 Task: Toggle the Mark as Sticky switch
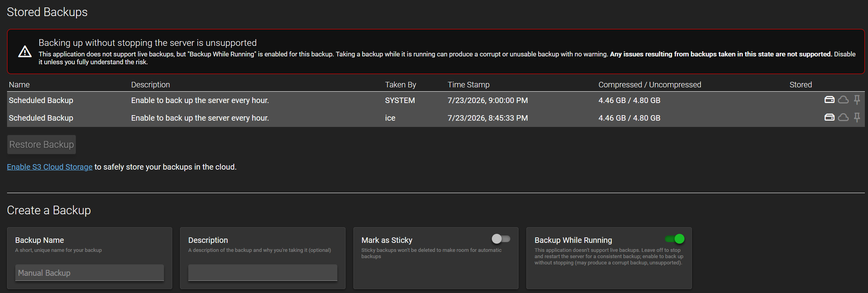(501, 239)
